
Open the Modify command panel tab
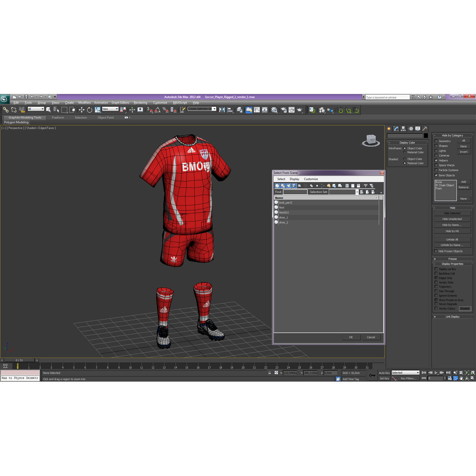[x=396, y=129]
